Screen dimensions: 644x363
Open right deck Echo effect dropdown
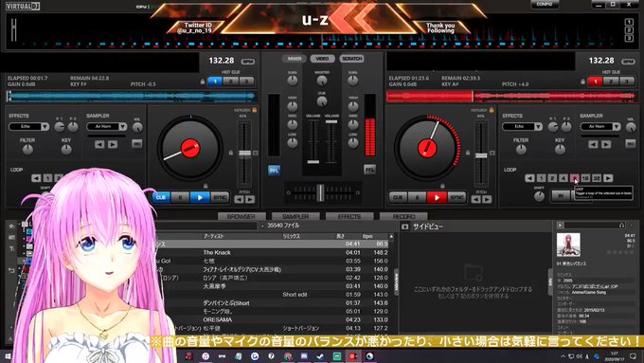click(x=539, y=127)
